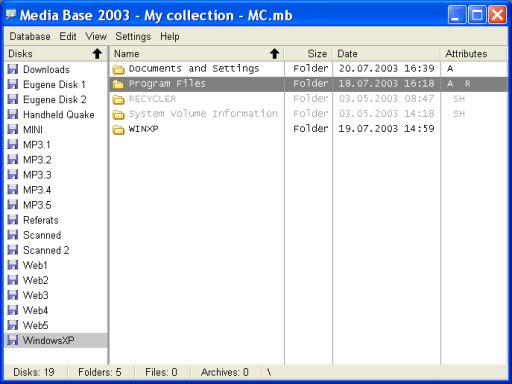
Task: Click the MP3.3 disk icon
Action: pos(13,174)
